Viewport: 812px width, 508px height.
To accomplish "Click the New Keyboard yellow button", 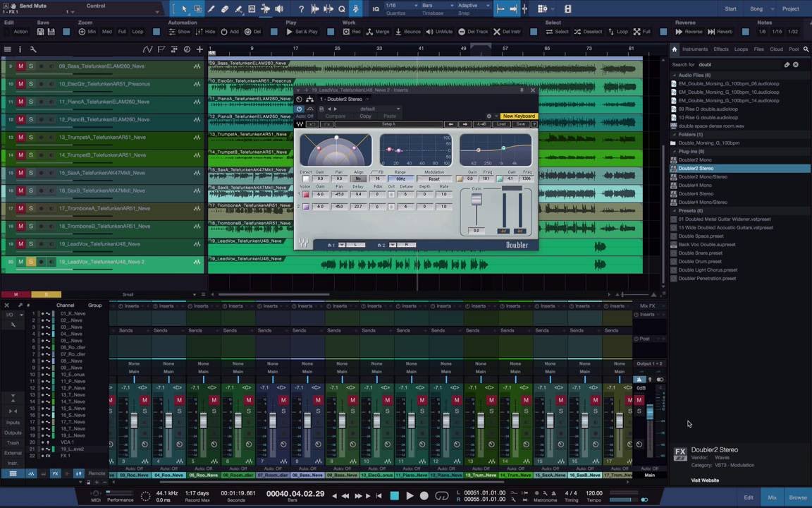I will (x=519, y=116).
